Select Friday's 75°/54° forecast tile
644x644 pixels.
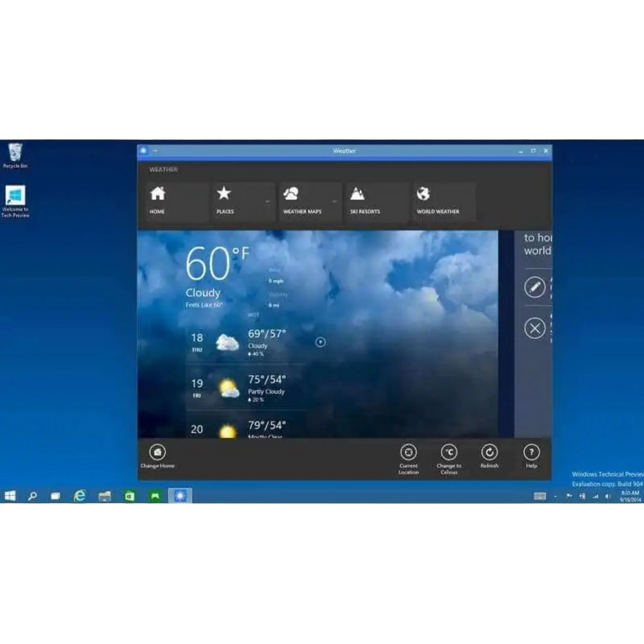click(x=258, y=386)
